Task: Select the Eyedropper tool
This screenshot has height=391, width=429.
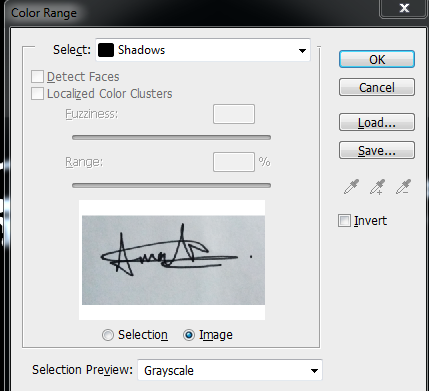Action: [351, 187]
